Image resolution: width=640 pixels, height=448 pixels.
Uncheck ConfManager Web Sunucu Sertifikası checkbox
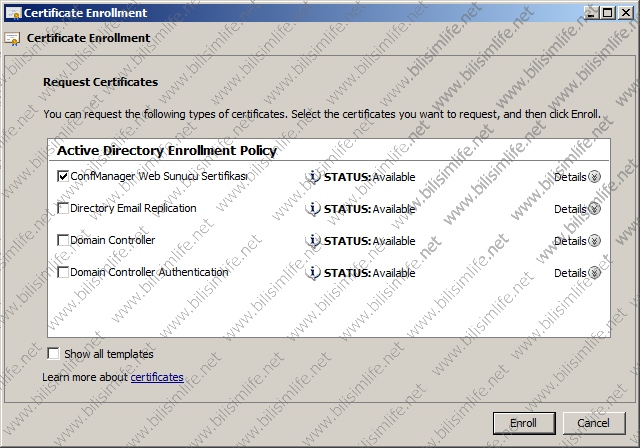pyautogui.click(x=63, y=176)
